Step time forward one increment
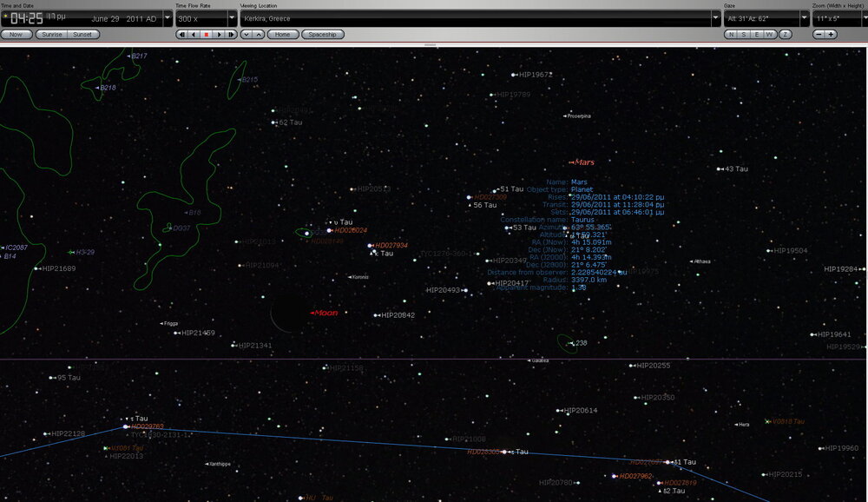This screenshot has height=502, width=868. click(x=231, y=36)
